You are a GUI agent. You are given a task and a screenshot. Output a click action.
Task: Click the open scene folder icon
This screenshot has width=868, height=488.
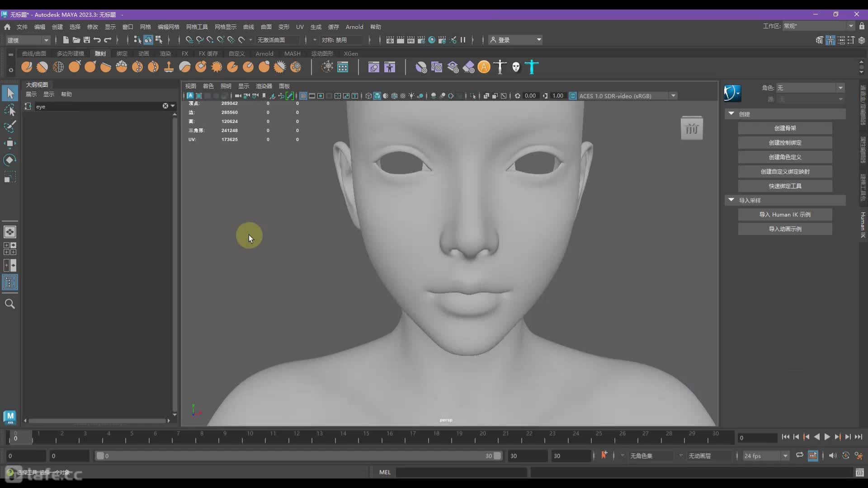76,40
